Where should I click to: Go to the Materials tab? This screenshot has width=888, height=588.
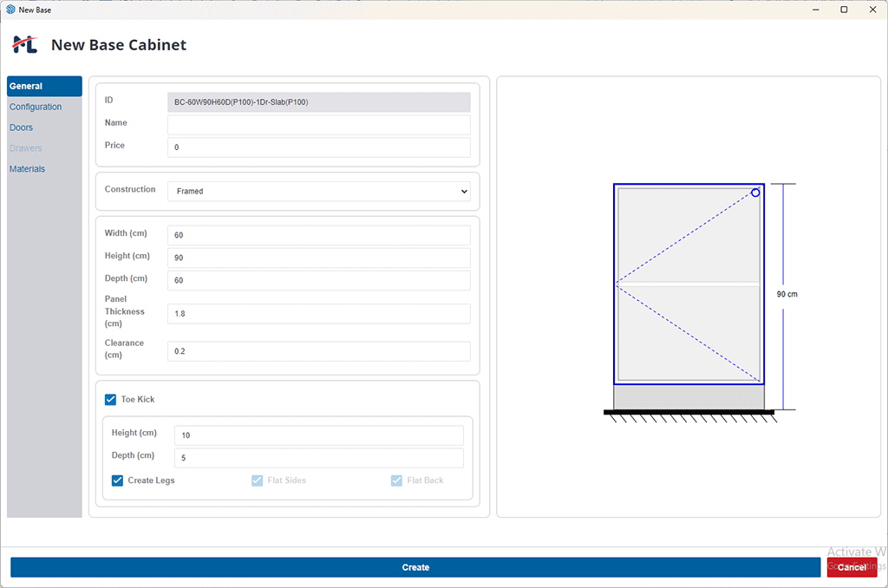pos(27,169)
